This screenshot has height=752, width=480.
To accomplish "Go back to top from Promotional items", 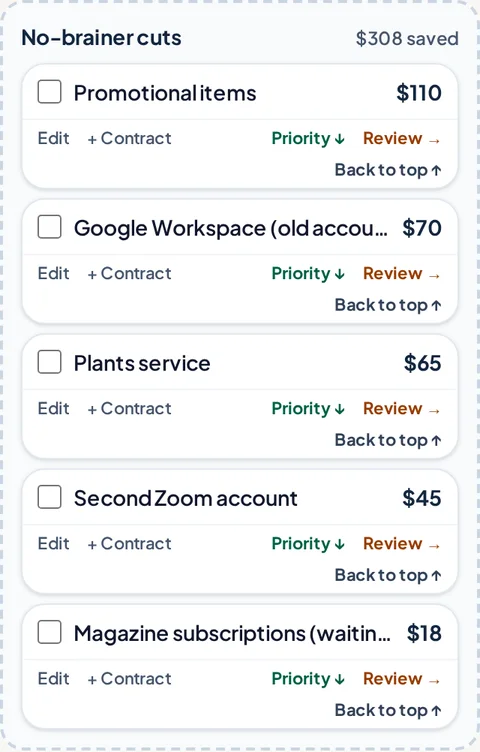I will coord(388,170).
